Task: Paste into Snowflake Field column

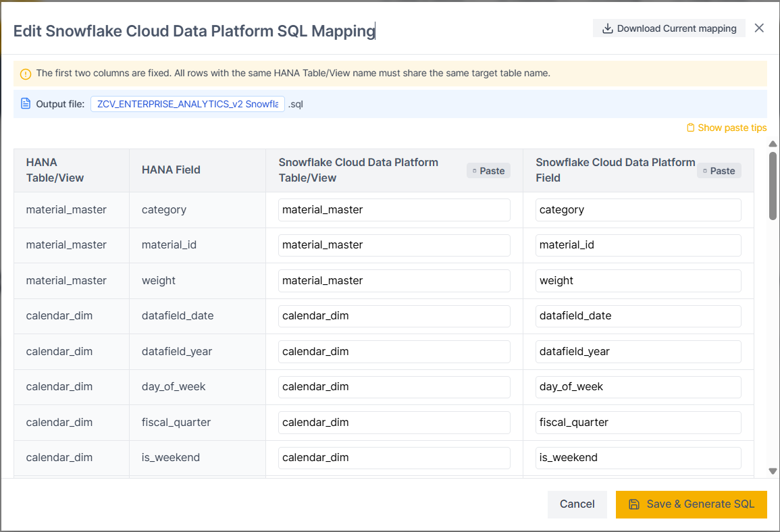Action: tap(719, 171)
